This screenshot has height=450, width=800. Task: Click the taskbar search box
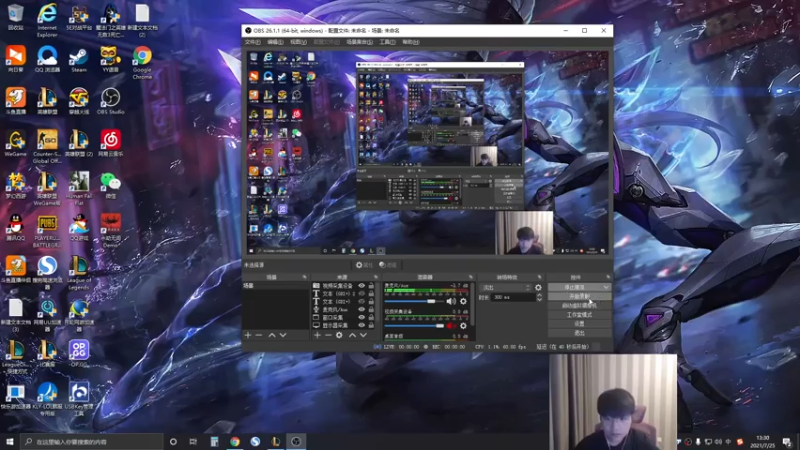click(92, 441)
